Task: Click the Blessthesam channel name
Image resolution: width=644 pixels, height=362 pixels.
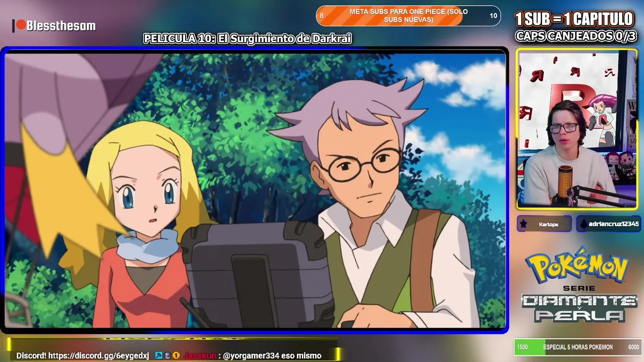Action: [61, 26]
